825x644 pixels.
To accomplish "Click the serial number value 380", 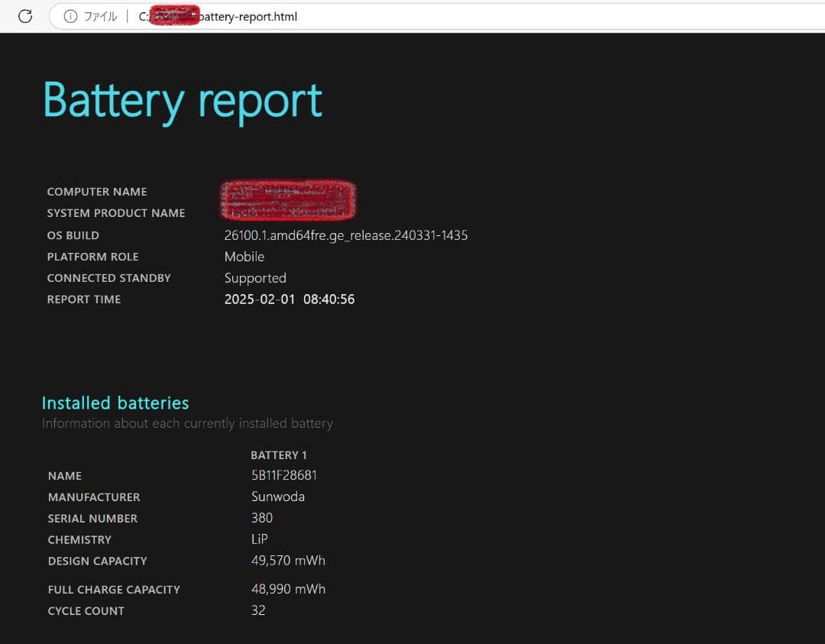I will click(x=262, y=518).
